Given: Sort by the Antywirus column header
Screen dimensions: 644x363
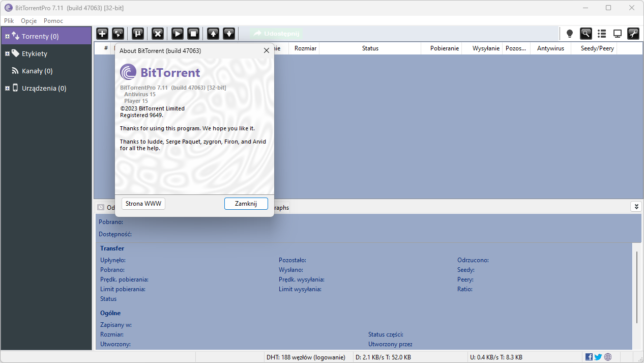Looking at the screenshot, I should tap(550, 48).
